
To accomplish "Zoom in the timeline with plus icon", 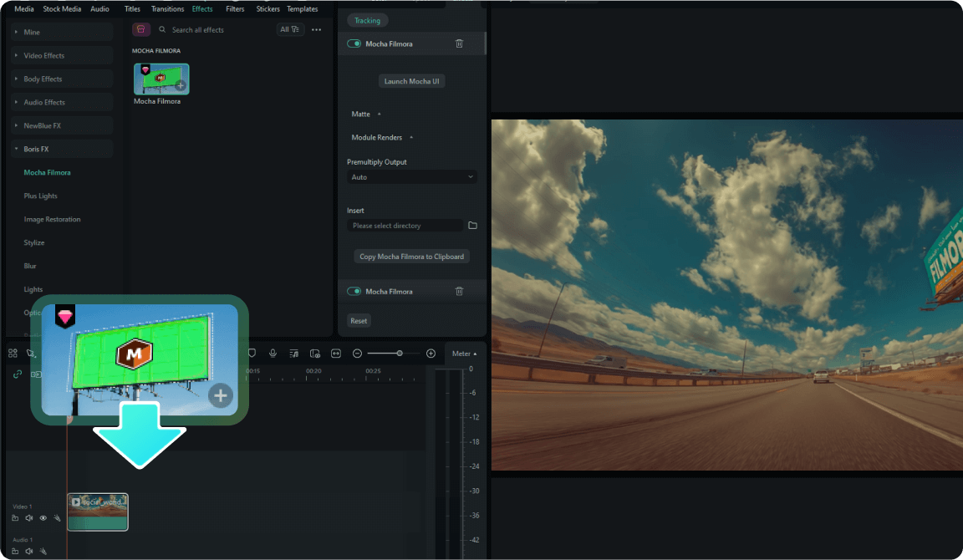I will coord(431,353).
